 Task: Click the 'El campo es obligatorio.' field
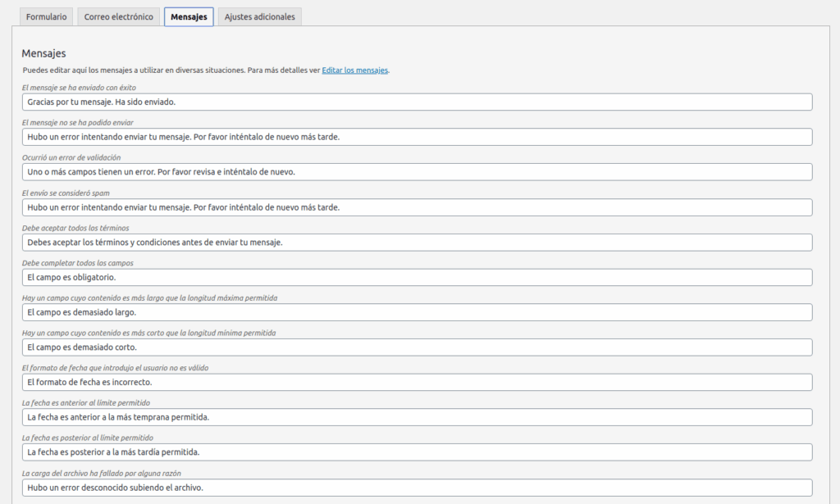coord(417,277)
